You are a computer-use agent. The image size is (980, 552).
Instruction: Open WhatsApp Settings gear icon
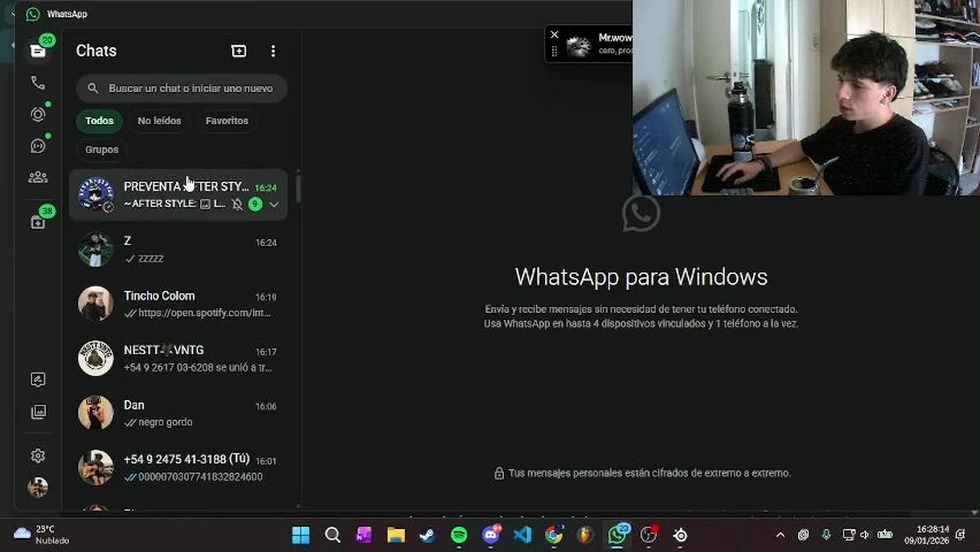[38, 455]
